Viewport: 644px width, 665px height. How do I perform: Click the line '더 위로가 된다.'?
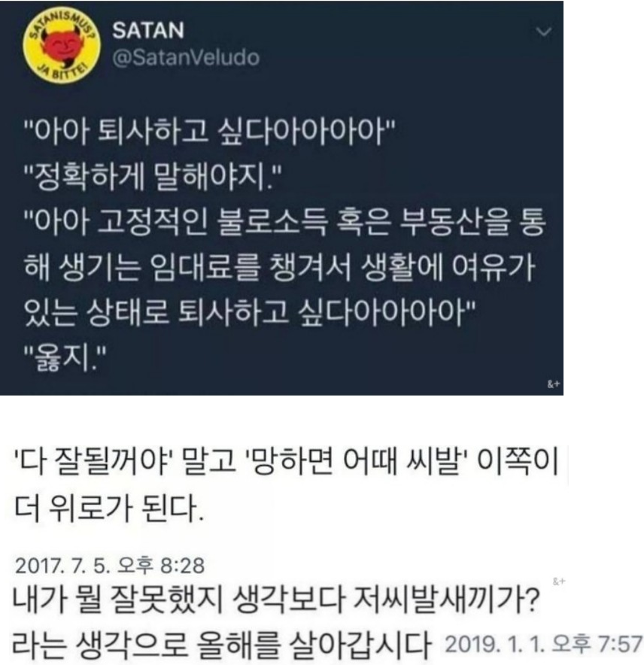pyautogui.click(x=109, y=508)
